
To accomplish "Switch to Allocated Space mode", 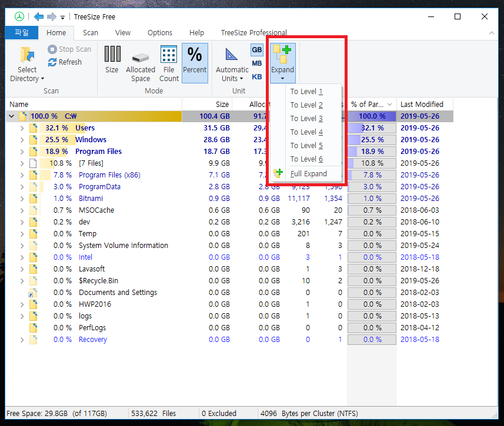I will (141, 63).
